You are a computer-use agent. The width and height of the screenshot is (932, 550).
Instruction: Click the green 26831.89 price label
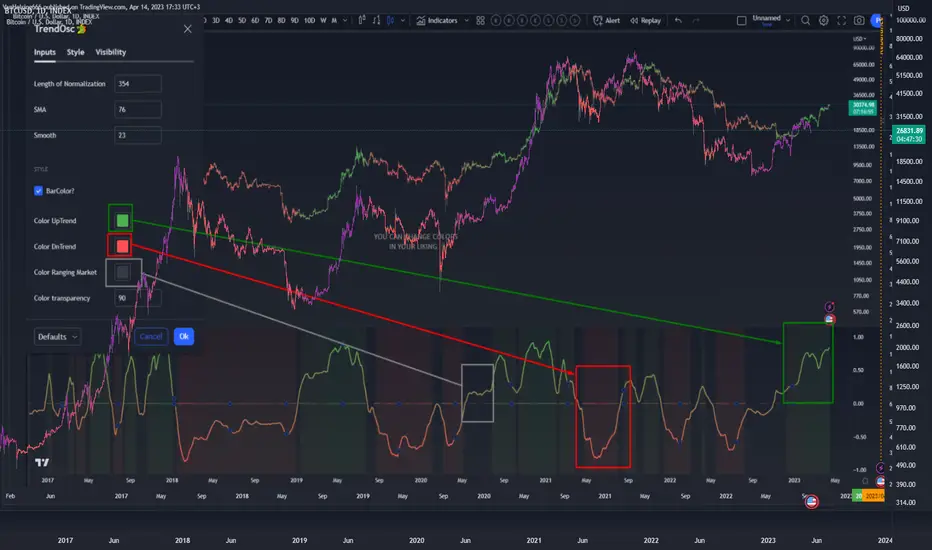pyautogui.click(x=909, y=134)
